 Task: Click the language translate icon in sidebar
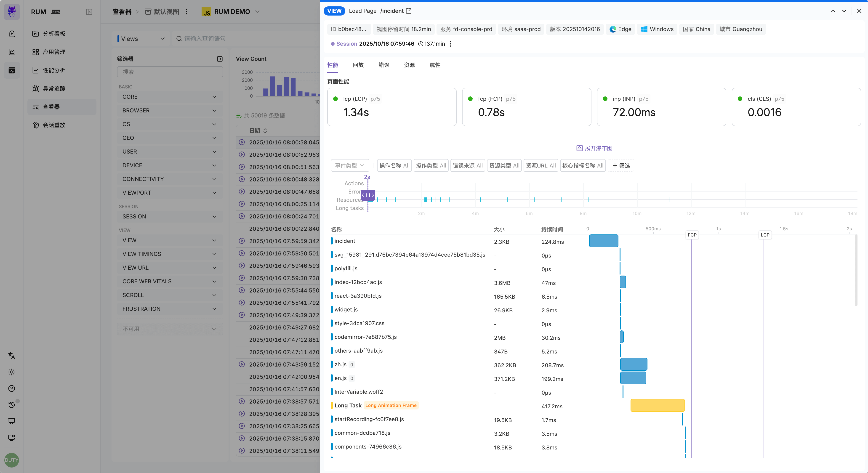(x=12, y=355)
